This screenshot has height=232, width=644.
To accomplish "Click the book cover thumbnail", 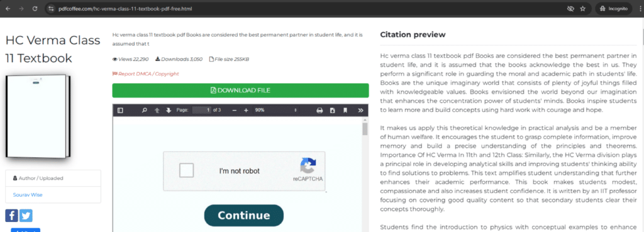I will [x=38, y=116].
